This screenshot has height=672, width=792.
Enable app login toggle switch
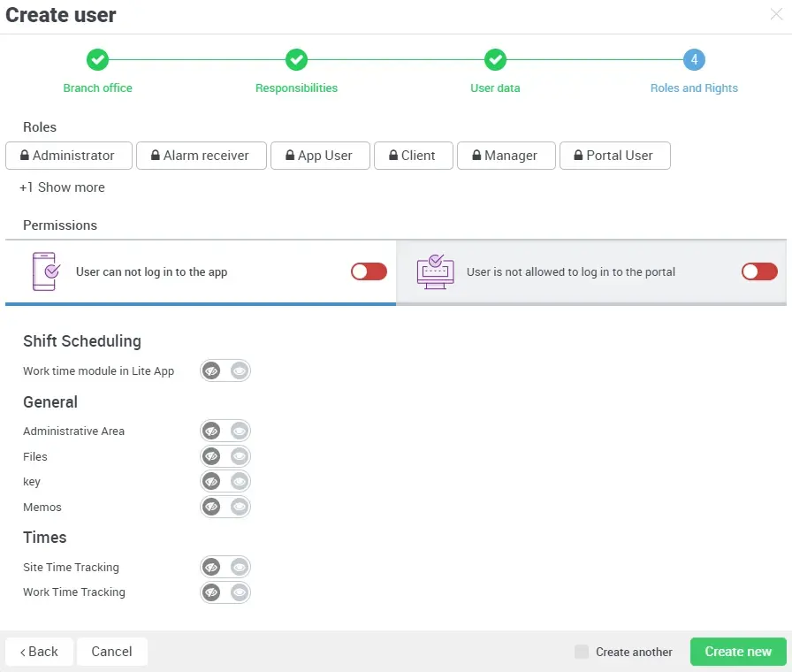pyautogui.click(x=369, y=271)
